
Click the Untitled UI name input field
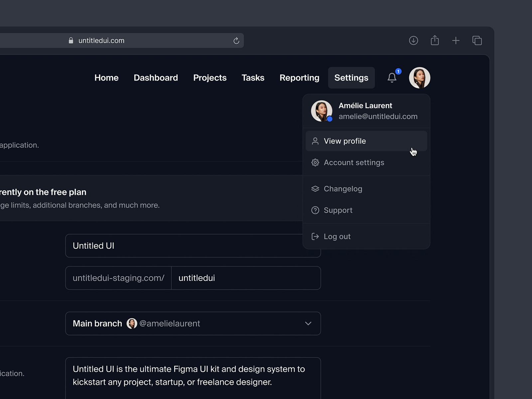coord(193,246)
